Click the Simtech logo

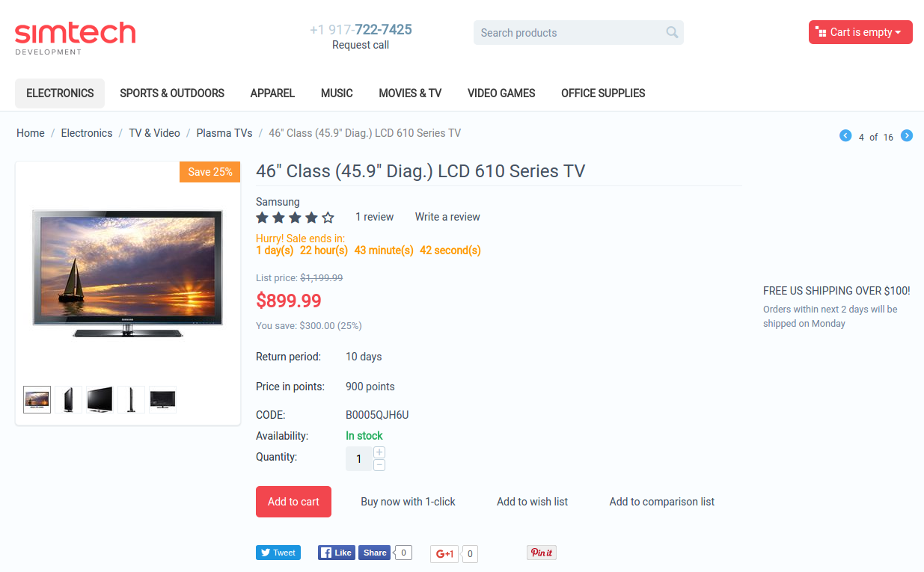coord(75,37)
